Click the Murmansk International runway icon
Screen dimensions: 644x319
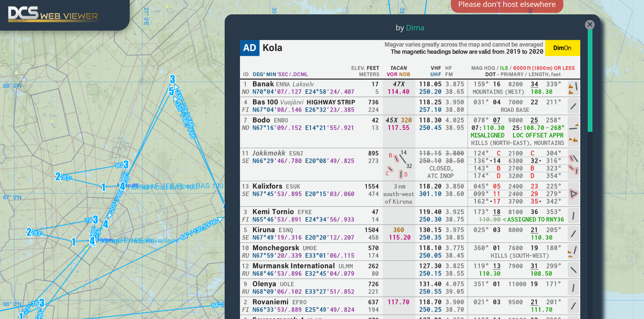click(573, 270)
